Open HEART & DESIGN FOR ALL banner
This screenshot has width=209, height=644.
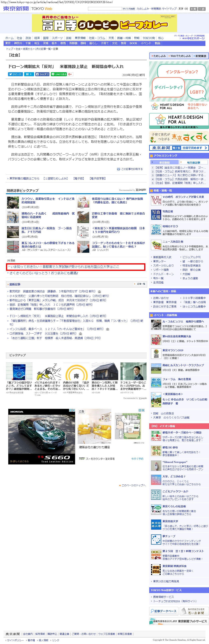[x=179, y=121]
